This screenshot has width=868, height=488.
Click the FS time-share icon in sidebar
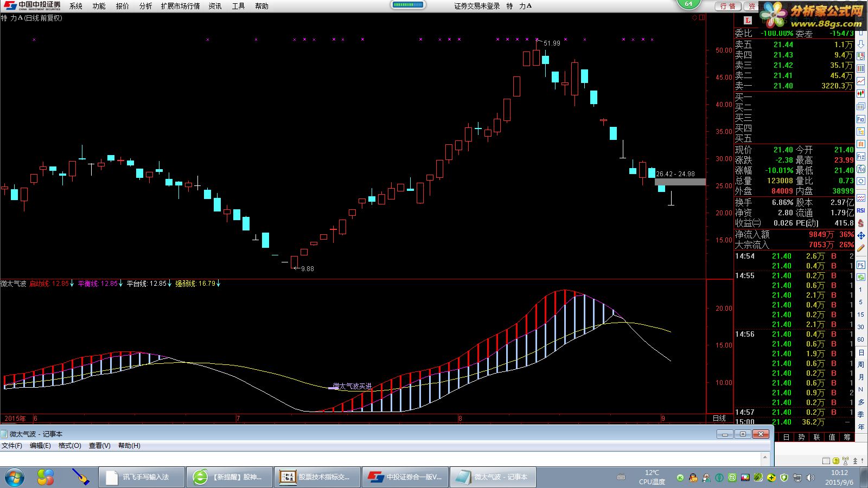(x=861, y=265)
